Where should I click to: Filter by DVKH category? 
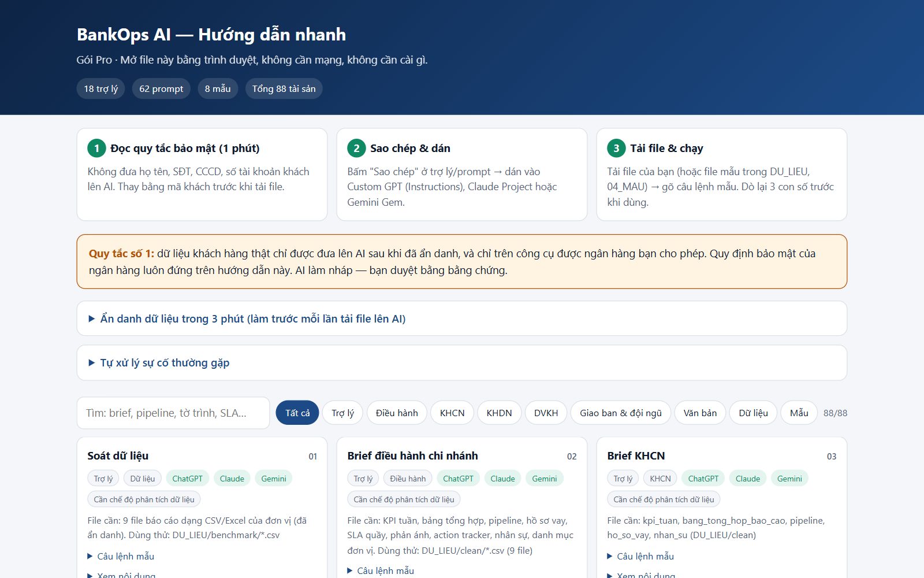pyautogui.click(x=546, y=413)
